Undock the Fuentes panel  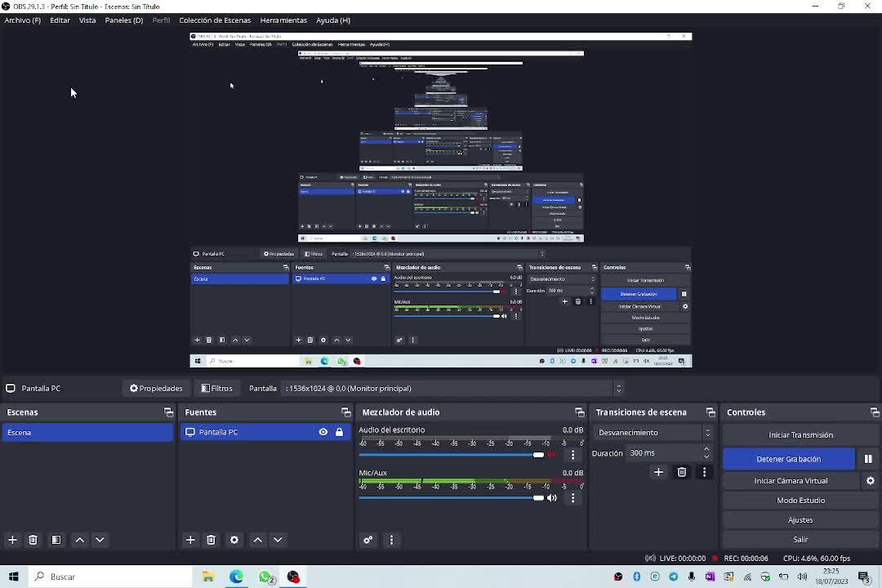tap(346, 412)
